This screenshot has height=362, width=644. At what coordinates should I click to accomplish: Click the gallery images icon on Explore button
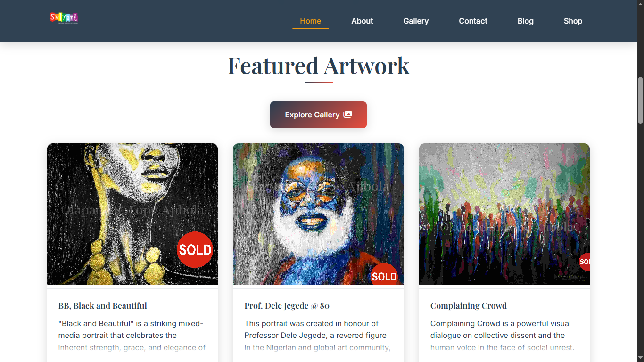tap(347, 115)
